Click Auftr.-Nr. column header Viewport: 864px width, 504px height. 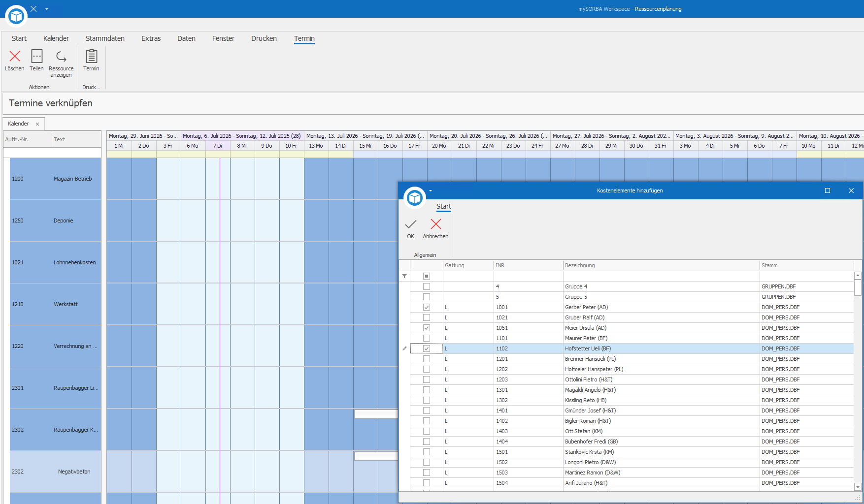pyautogui.click(x=28, y=139)
